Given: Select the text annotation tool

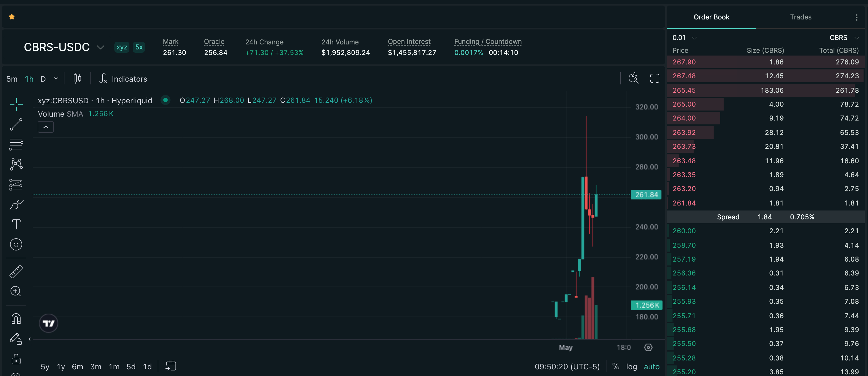Looking at the screenshot, I should (x=16, y=224).
